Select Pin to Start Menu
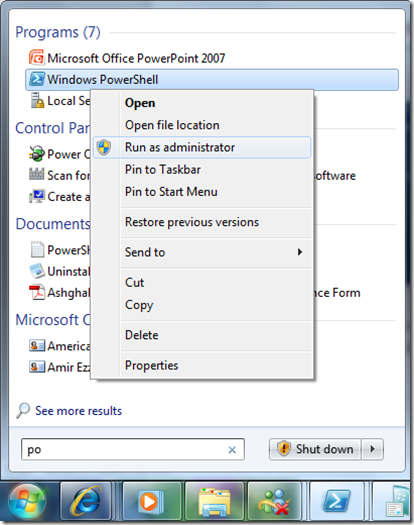The image size is (414, 525). pos(202,192)
